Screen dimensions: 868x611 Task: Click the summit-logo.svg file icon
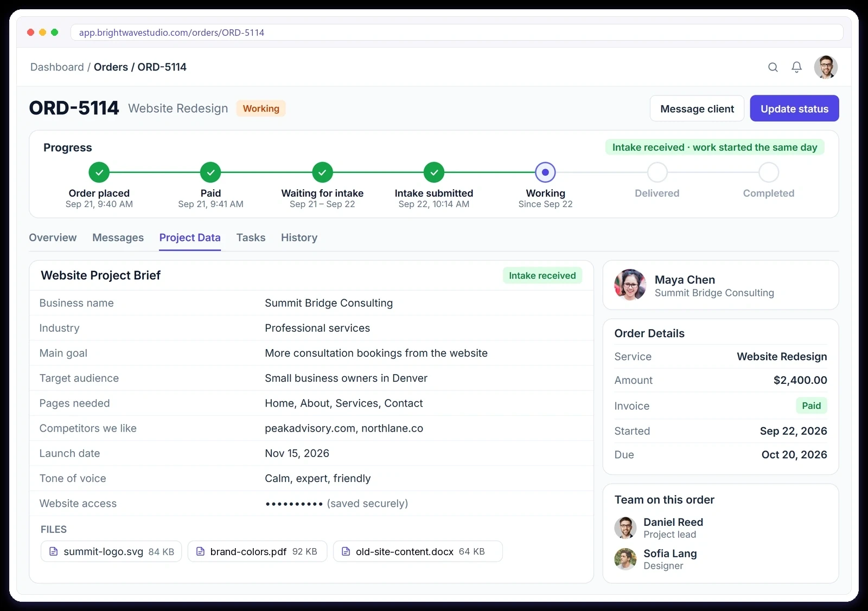pos(54,551)
